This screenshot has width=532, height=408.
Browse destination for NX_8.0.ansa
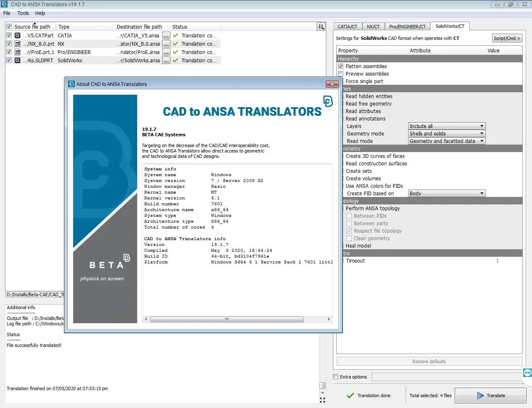166,44
